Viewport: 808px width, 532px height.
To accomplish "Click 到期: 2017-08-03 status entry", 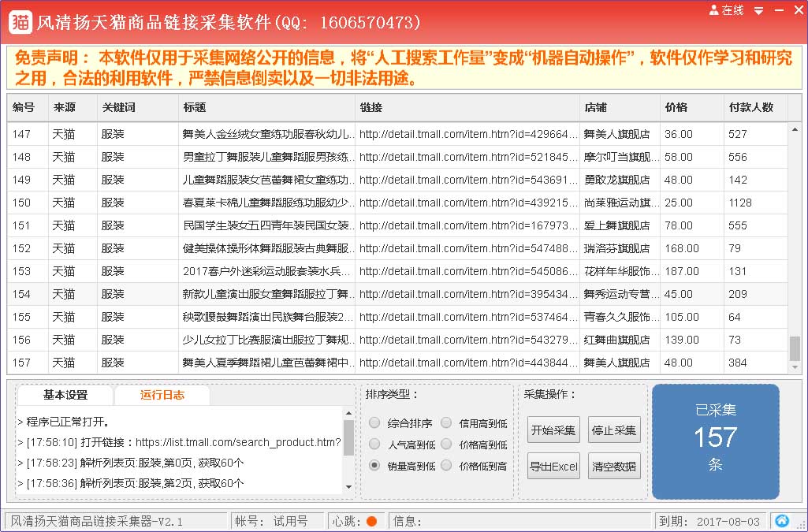I will 709,521.
